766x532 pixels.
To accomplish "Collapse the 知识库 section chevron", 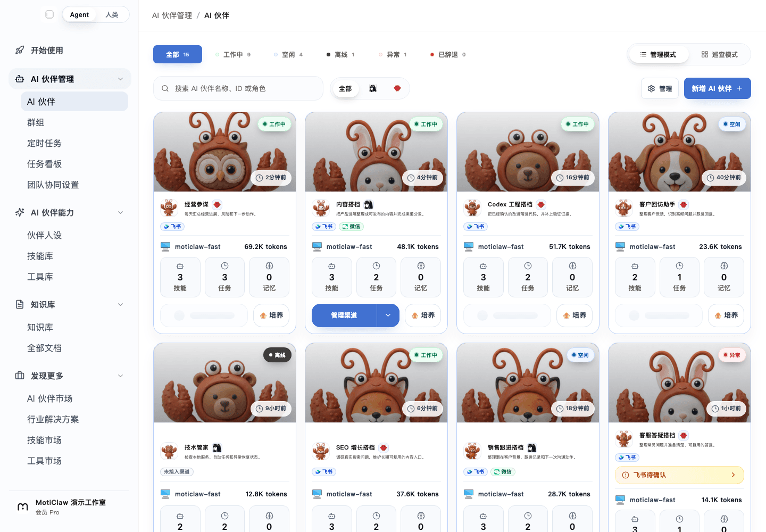I will coord(120,304).
